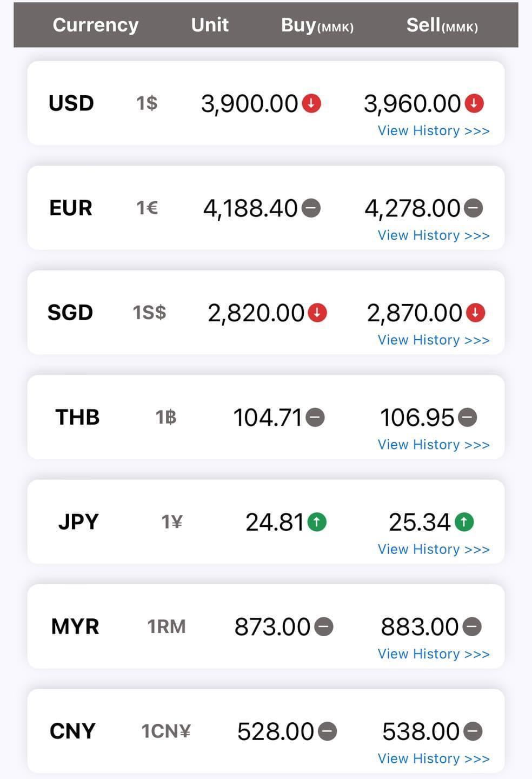
Task: Open View History for CNY
Action: (x=434, y=759)
